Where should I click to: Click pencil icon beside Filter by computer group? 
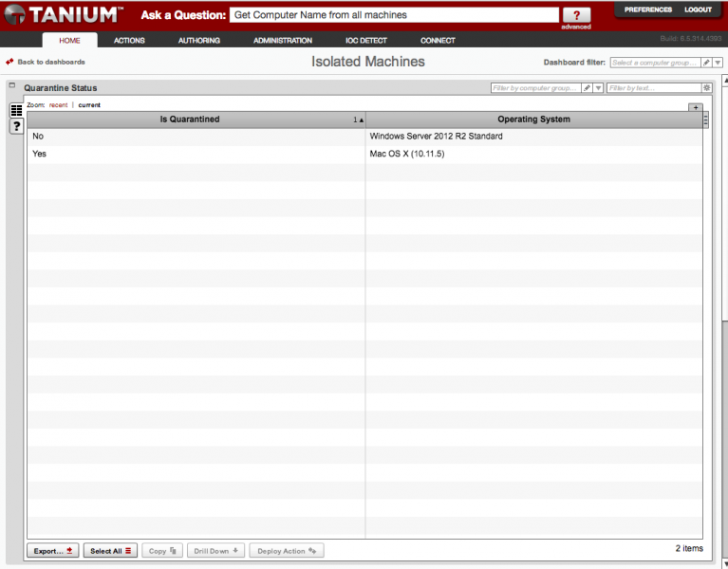point(587,87)
